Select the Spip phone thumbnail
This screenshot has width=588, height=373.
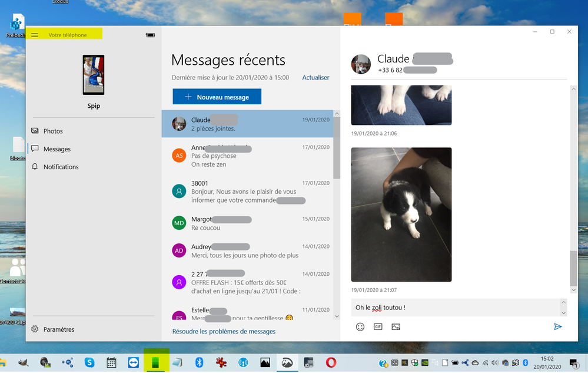tap(94, 75)
